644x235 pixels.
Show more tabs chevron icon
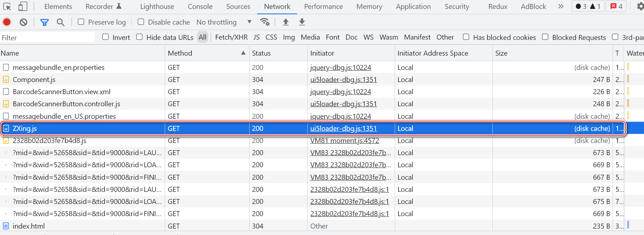click(x=561, y=6)
